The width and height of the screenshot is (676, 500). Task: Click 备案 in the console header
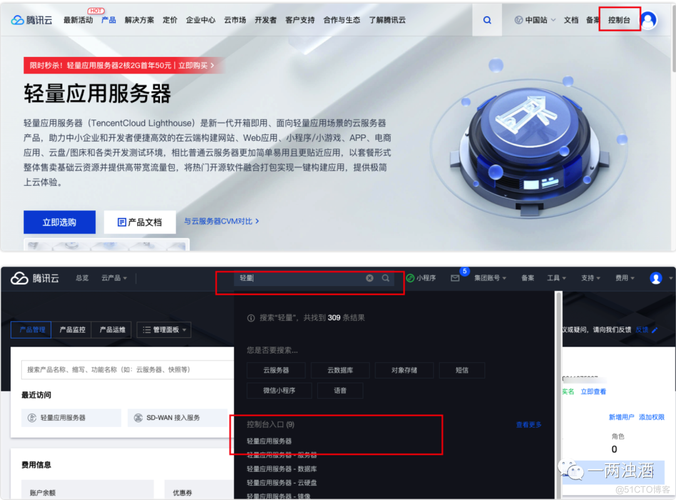(x=528, y=278)
